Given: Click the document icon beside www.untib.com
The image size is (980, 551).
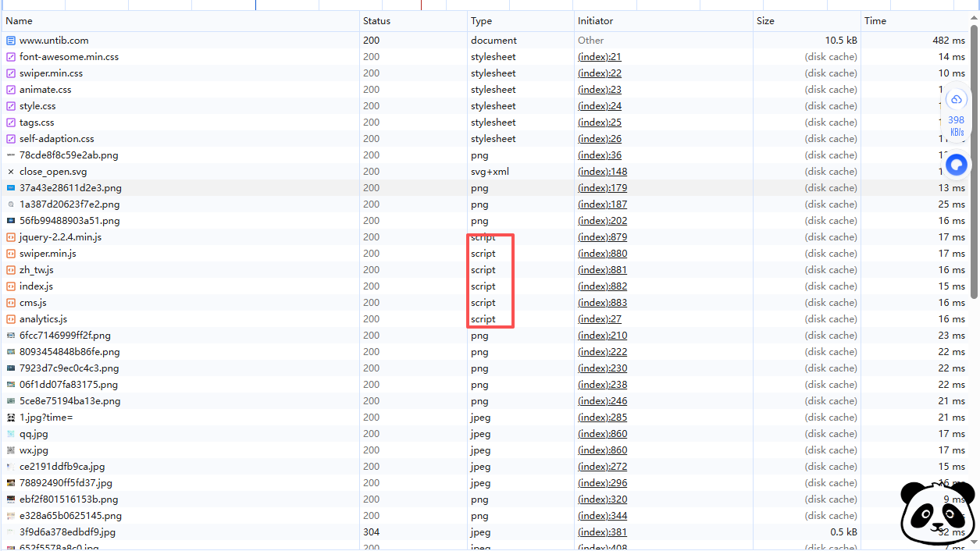Looking at the screenshot, I should coord(11,41).
